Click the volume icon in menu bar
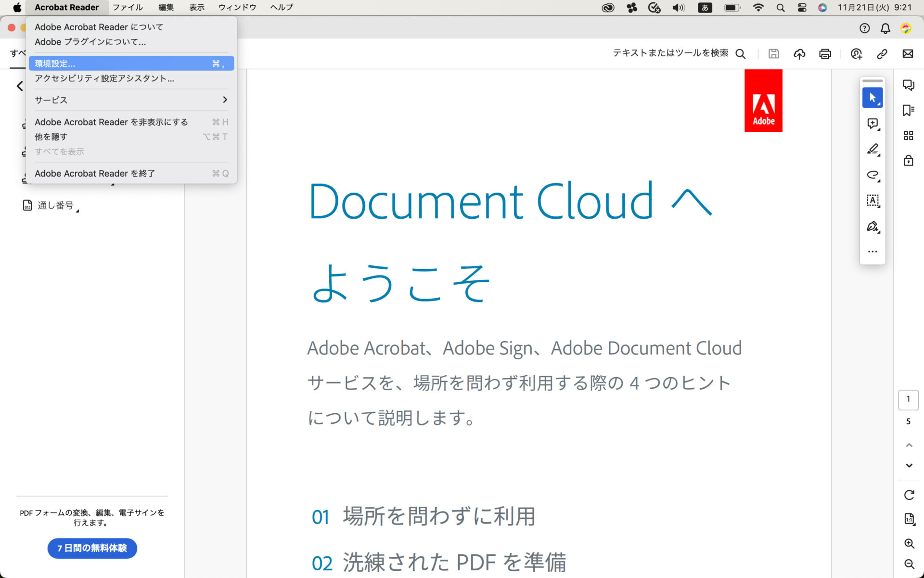This screenshot has width=924, height=578. 679,7
